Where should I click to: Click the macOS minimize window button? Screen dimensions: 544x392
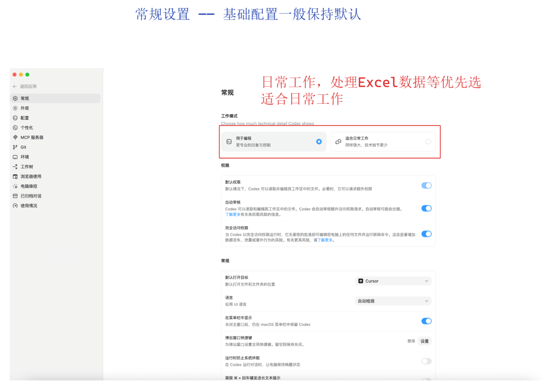(21, 75)
